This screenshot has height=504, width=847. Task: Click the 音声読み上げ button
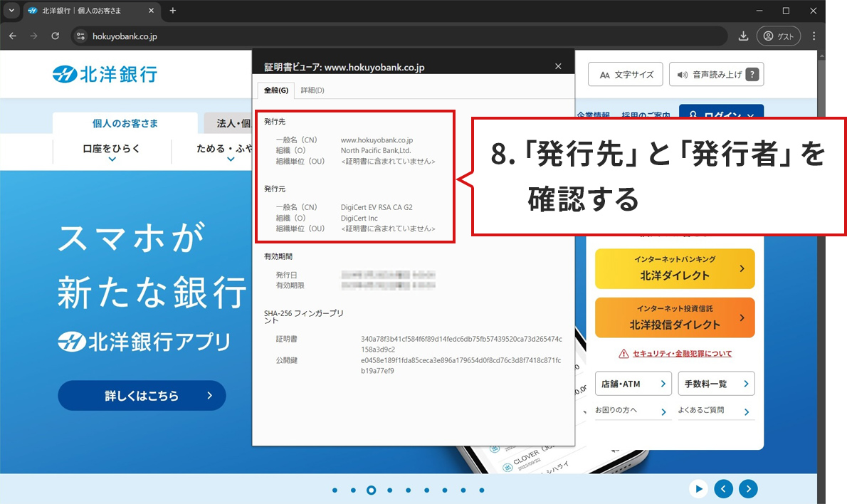[716, 75]
